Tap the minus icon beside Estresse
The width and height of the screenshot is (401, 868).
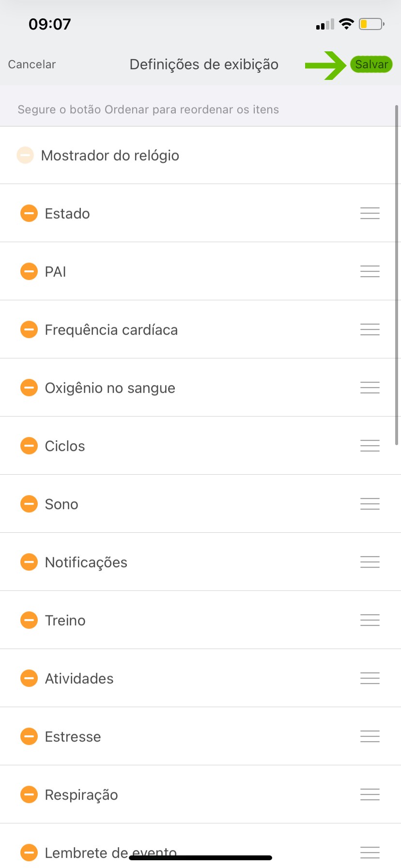pyautogui.click(x=29, y=736)
